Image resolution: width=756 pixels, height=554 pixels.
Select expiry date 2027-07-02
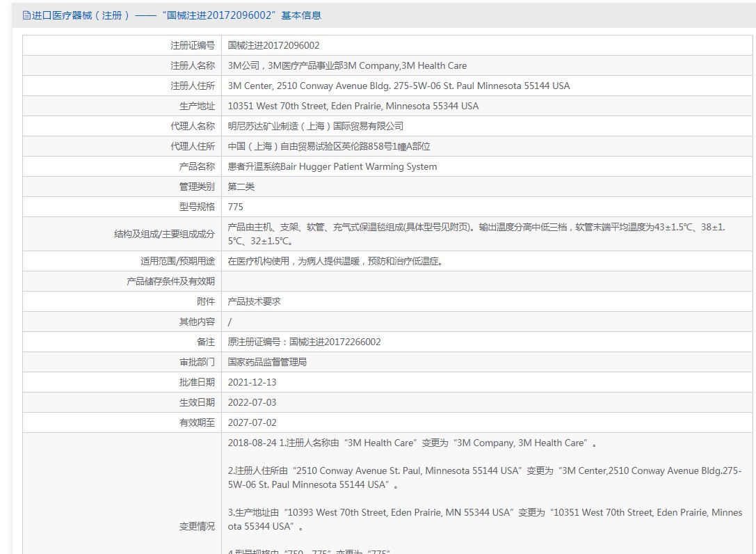click(252, 422)
